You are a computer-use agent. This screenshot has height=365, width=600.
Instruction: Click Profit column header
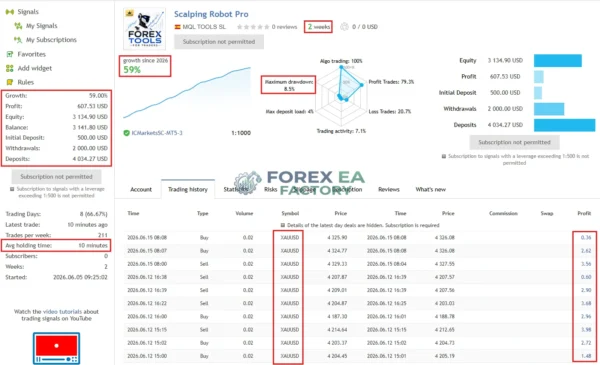point(584,213)
